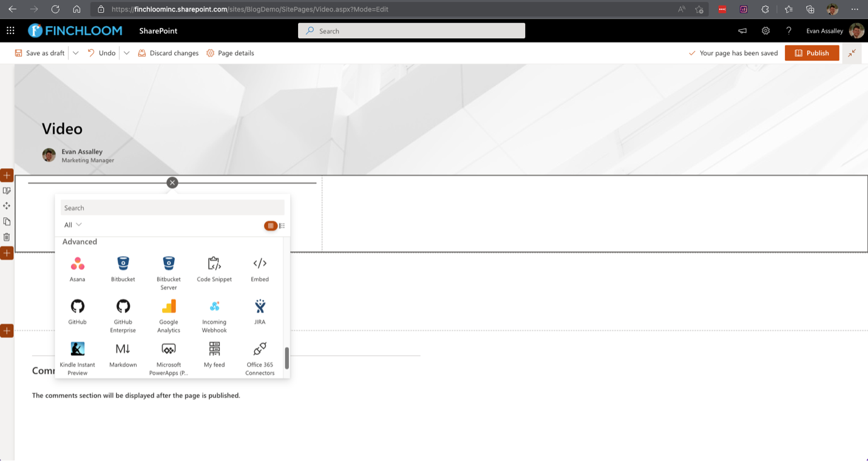868x463 pixels.
Task: Add the Google Analytics web part
Action: click(x=169, y=316)
